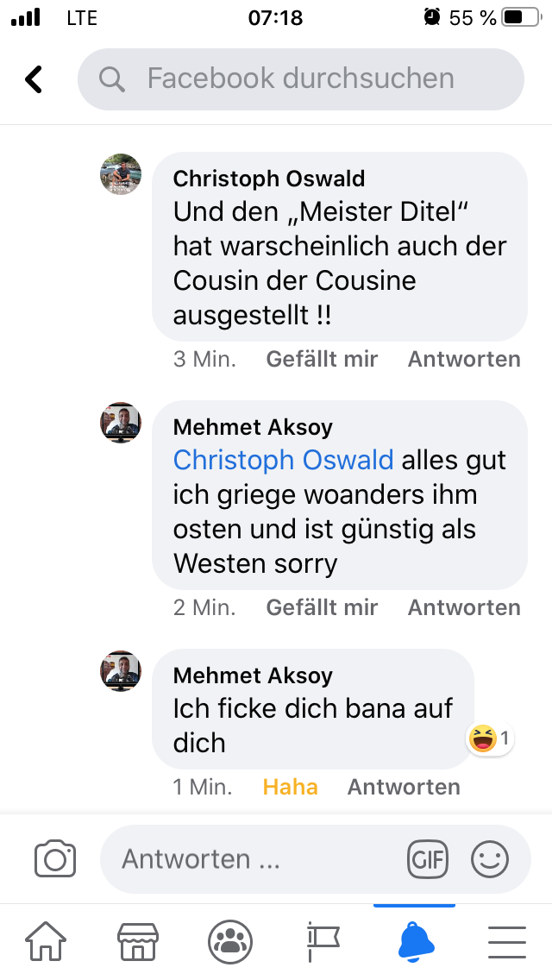Open Christoph Oswald's profile picture
The width and height of the screenshot is (552, 980).
(x=121, y=174)
